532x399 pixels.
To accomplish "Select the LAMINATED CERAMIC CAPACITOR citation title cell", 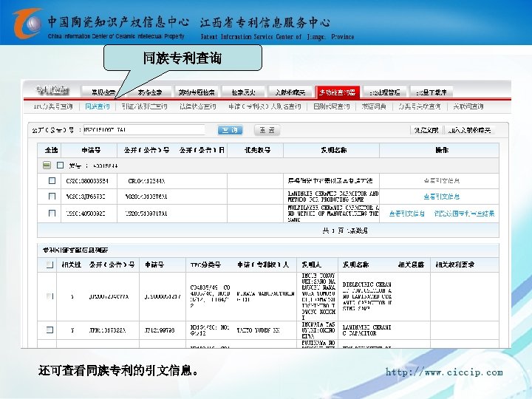I will 366,330.
